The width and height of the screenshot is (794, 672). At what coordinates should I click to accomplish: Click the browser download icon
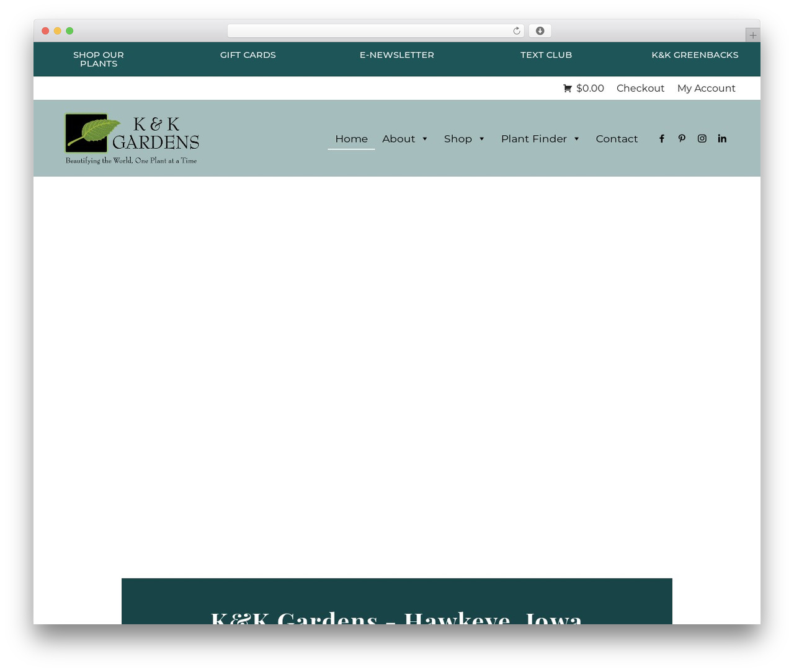tap(540, 31)
